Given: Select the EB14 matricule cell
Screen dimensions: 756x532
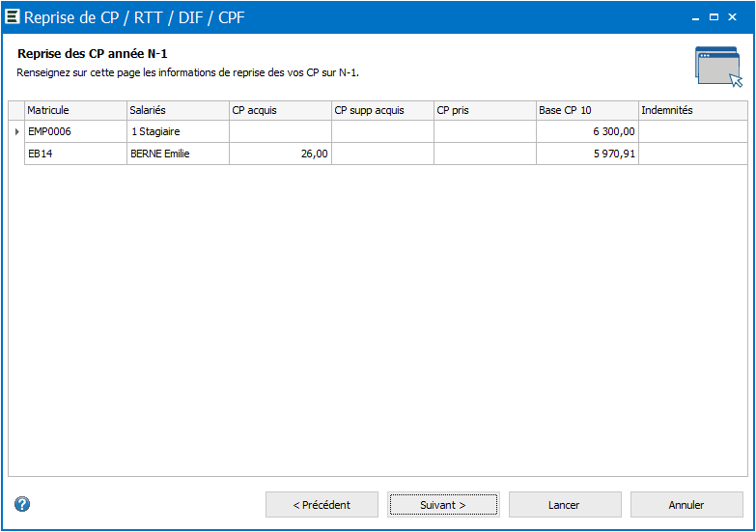Looking at the screenshot, I should [x=75, y=154].
